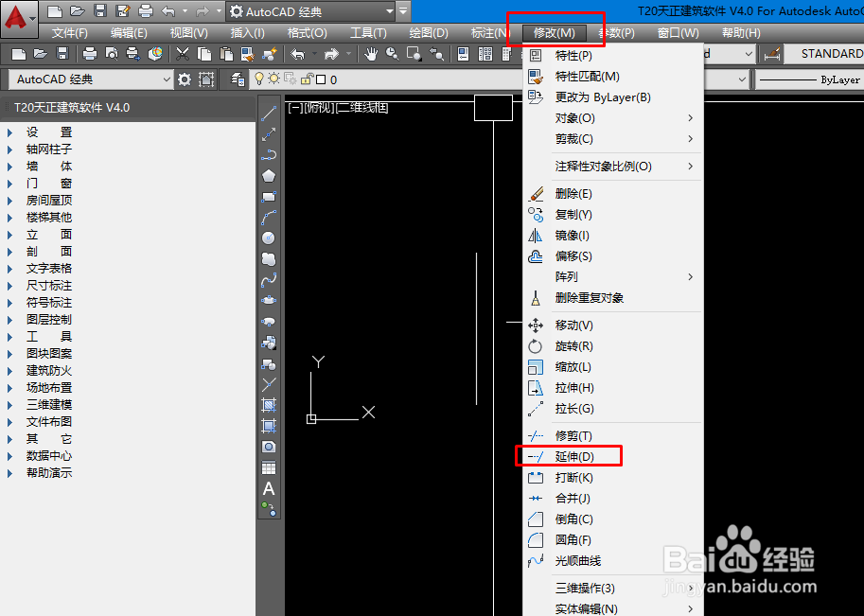Viewport: 864px width, 616px height.
Task: Click the Plot printer icon in toolbar
Action: click(89, 54)
